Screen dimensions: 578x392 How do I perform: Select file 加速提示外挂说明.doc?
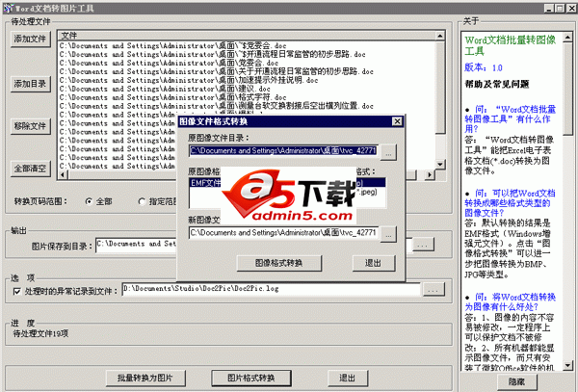point(189,80)
